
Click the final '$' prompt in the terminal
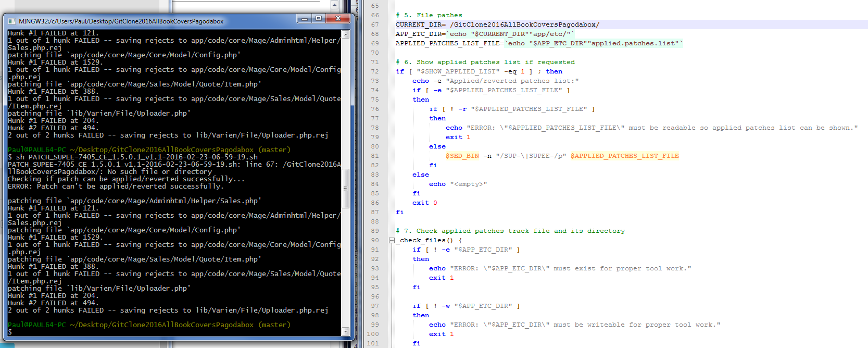[10, 332]
